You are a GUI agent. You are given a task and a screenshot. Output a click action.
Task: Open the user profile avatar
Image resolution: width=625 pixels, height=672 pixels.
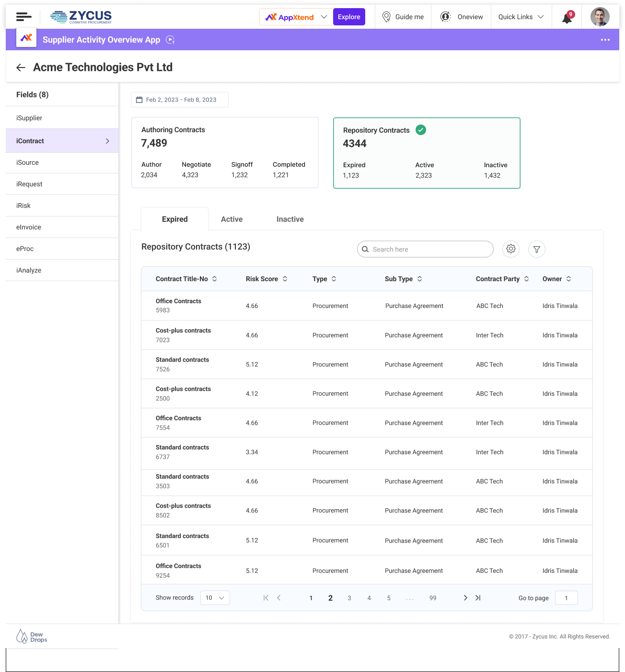(x=600, y=17)
